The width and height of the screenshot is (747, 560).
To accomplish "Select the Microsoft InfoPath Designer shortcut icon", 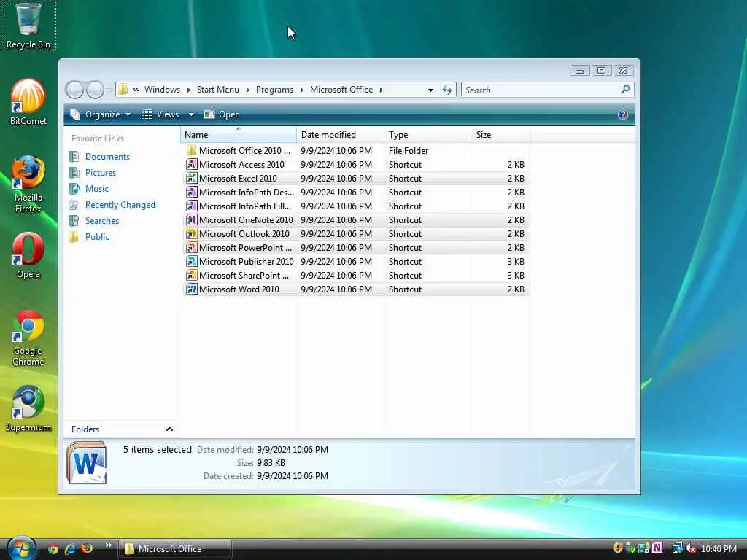I will coord(192,192).
